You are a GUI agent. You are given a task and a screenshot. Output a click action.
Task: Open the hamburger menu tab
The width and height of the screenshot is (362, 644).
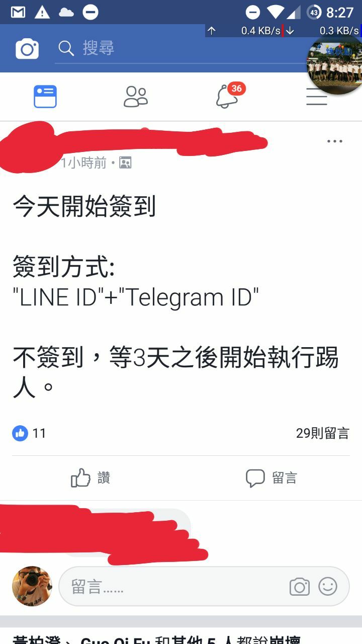tap(317, 96)
